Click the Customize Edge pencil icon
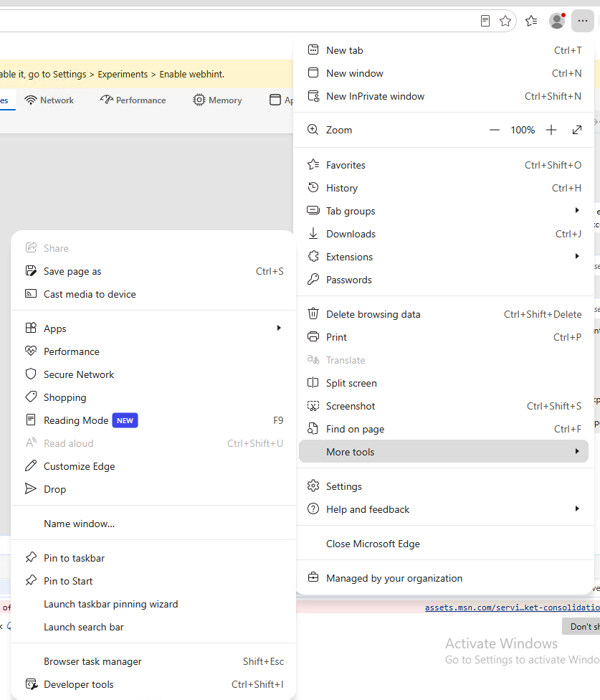The width and height of the screenshot is (600, 700). [31, 465]
